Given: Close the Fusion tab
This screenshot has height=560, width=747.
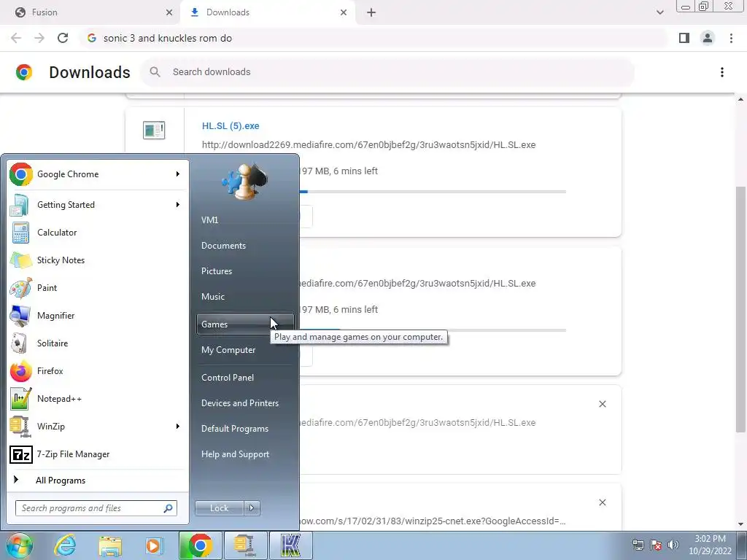Looking at the screenshot, I should [169, 12].
